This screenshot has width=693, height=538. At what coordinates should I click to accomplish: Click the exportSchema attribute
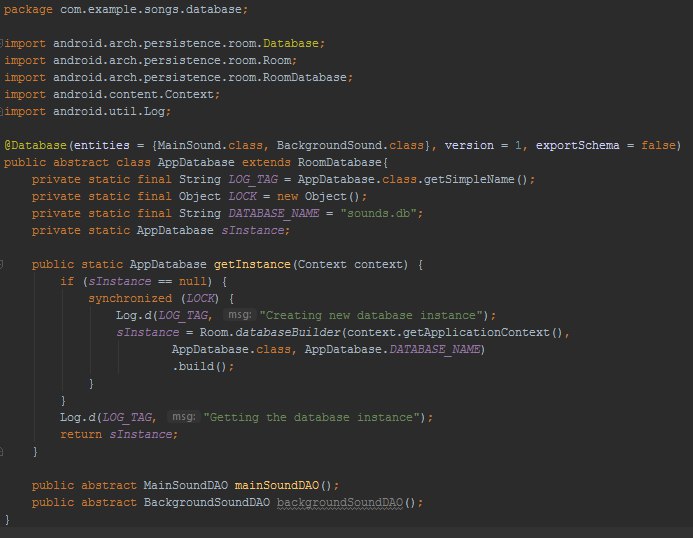[x=578, y=145]
